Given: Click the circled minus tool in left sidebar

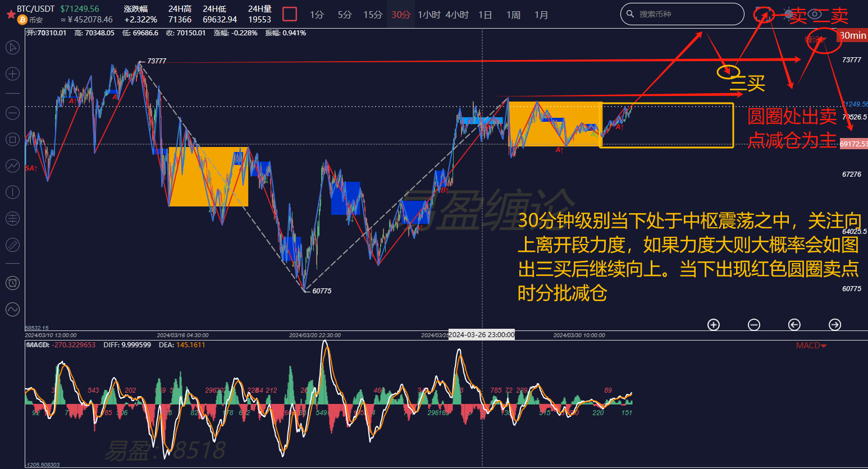Looking at the screenshot, I should click(x=12, y=113).
